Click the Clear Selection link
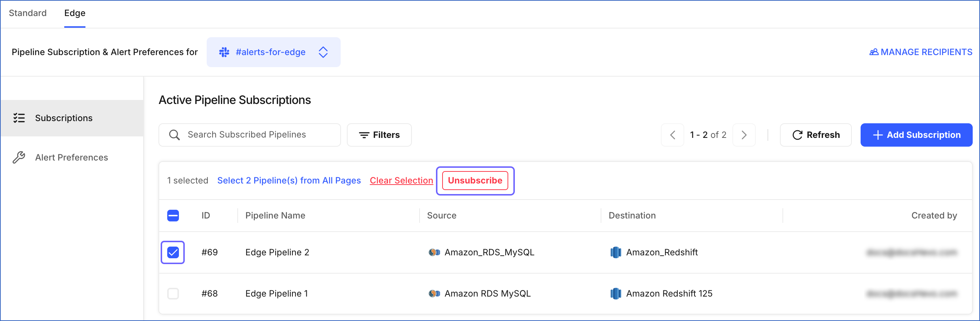 pyautogui.click(x=401, y=181)
